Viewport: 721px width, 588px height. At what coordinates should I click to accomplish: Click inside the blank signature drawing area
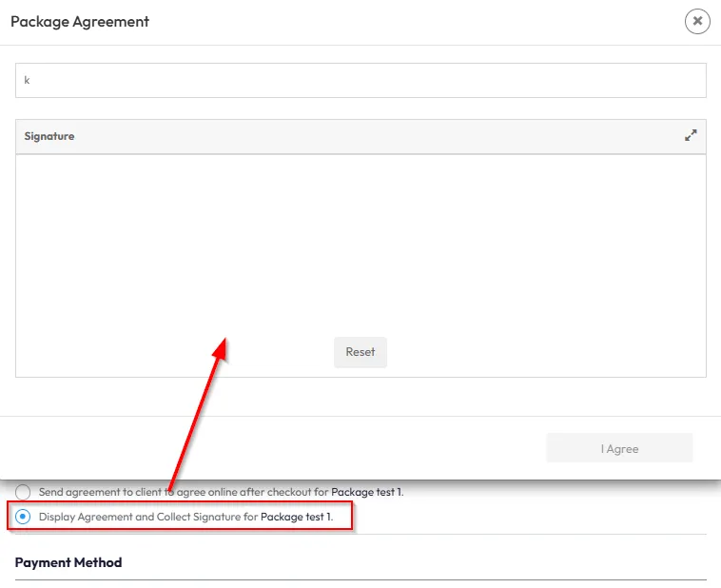pyautogui.click(x=360, y=247)
